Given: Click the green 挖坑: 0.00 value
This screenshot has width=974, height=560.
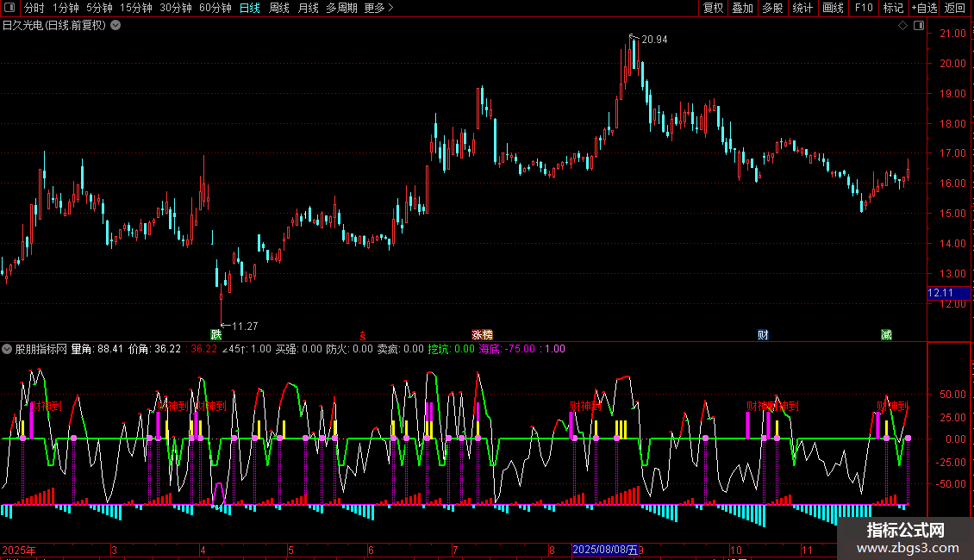Looking at the screenshot, I should [451, 349].
